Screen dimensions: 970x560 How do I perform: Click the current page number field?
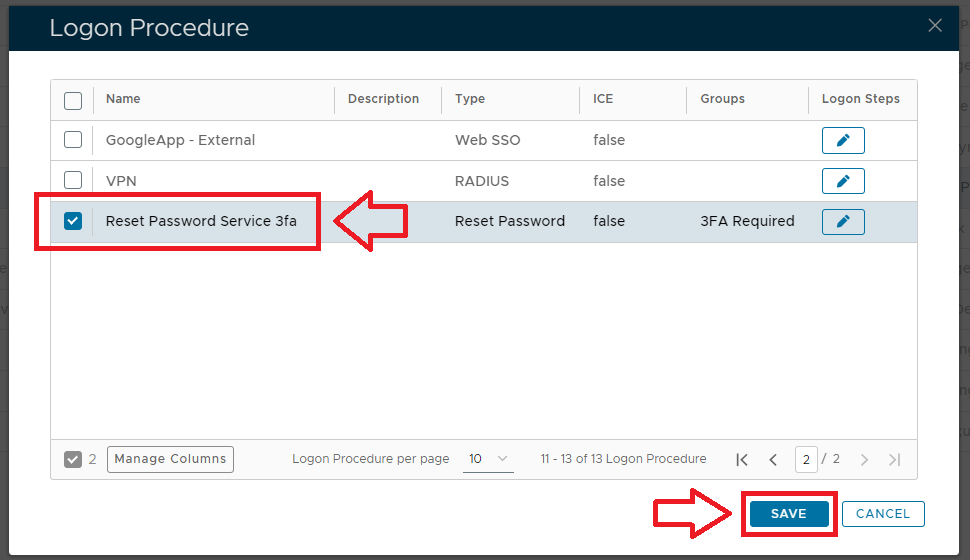tap(806, 459)
